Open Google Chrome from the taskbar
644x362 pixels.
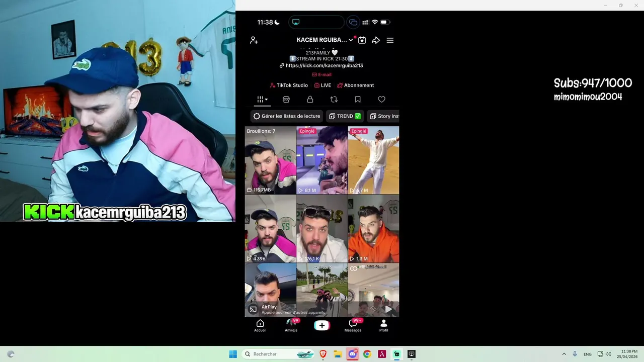tap(367, 354)
